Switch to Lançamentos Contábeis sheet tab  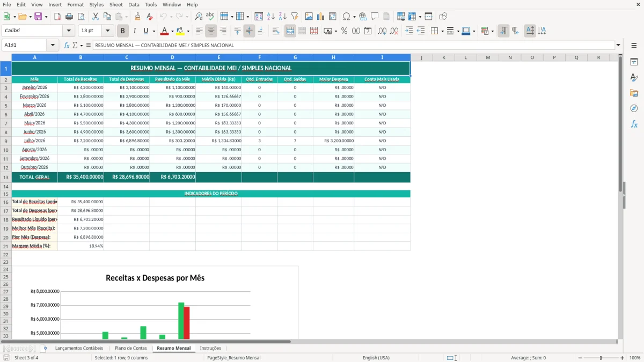[79, 348]
